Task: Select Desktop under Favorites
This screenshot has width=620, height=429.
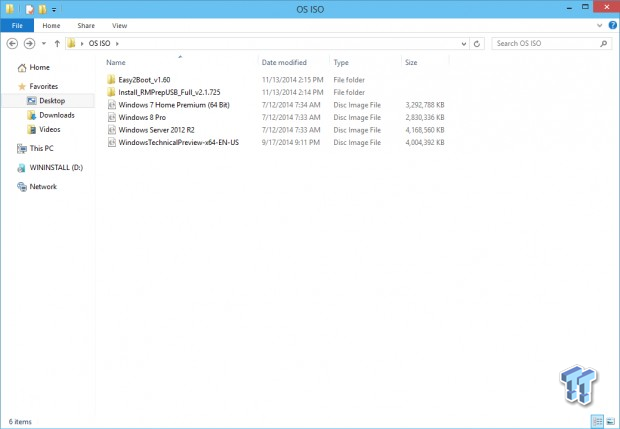Action: point(52,101)
